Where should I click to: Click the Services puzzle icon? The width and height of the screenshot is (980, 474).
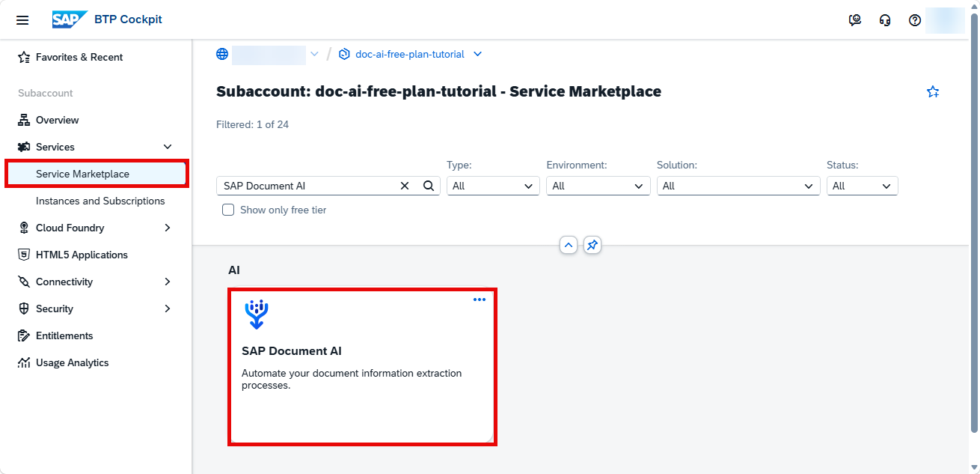[24, 147]
